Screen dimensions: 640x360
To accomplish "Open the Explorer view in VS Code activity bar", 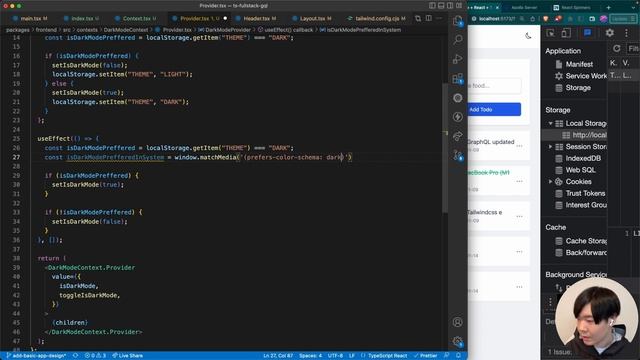I will pyautogui.click(x=458, y=20).
